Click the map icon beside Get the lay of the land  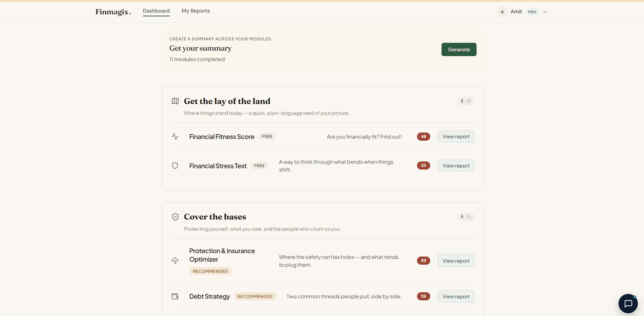[175, 101]
